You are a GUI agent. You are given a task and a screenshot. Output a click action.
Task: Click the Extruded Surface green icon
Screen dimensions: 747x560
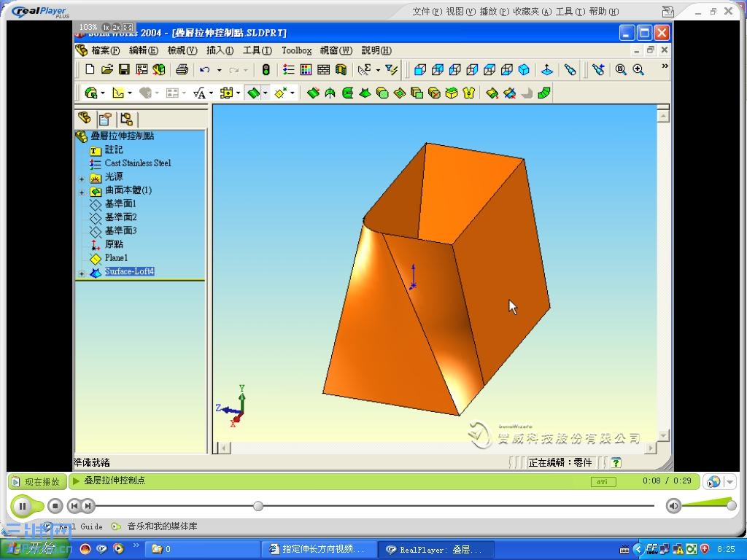click(x=313, y=93)
